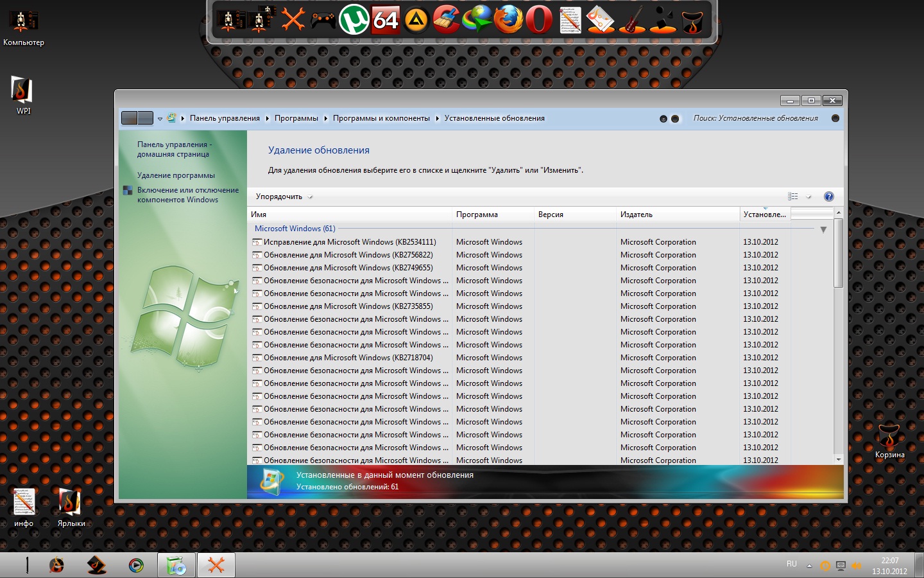
Task: Open the notepad icon in the dock
Action: 570,20
